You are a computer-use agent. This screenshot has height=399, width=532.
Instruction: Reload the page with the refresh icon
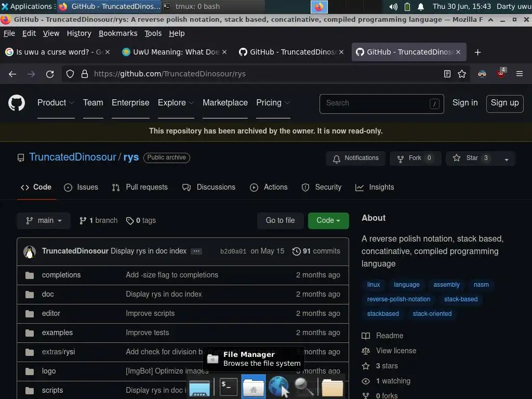tap(50, 74)
